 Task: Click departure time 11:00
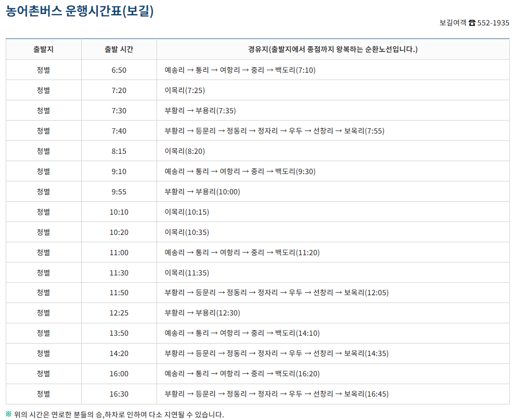click(119, 253)
